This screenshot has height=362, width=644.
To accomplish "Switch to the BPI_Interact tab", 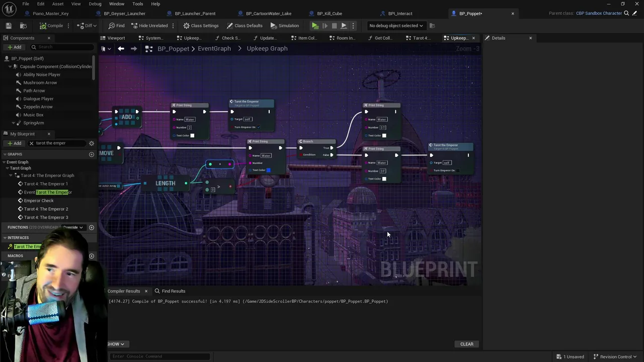I will click(x=400, y=14).
